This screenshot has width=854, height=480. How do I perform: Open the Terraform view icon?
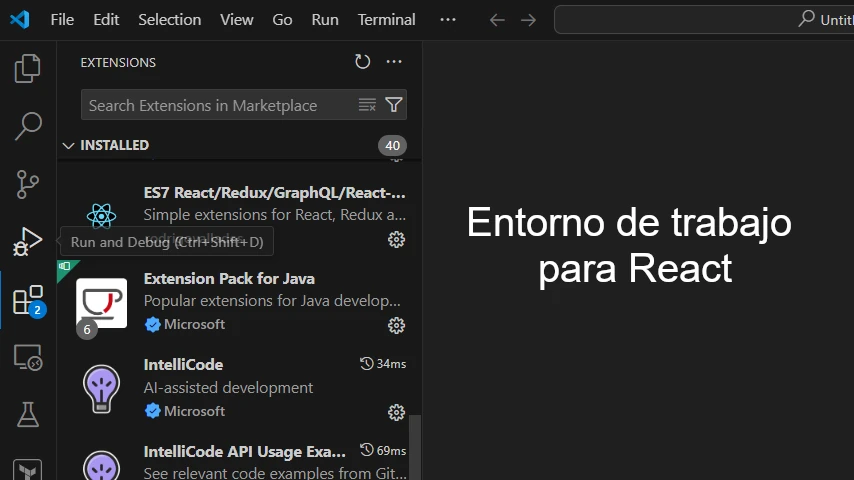tap(27, 470)
